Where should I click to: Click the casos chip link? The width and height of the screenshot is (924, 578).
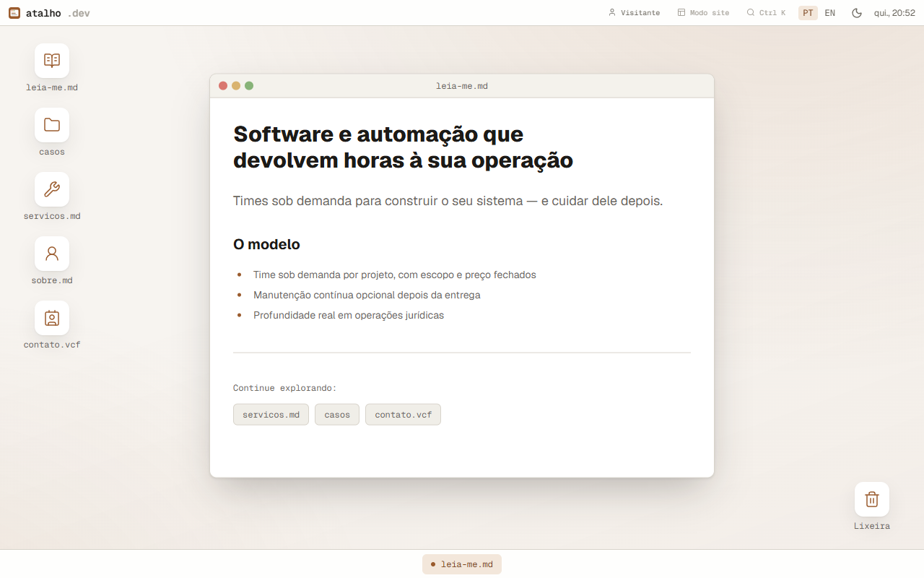[x=337, y=415]
